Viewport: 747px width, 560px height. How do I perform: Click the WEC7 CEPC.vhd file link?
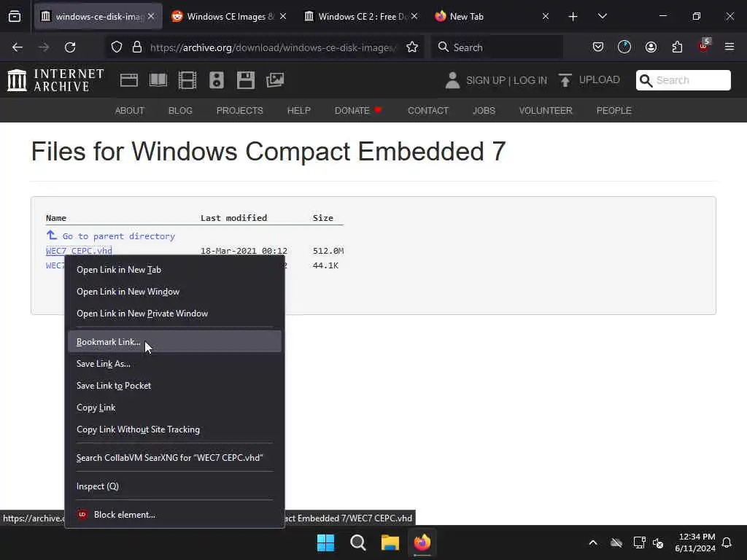[79, 251]
